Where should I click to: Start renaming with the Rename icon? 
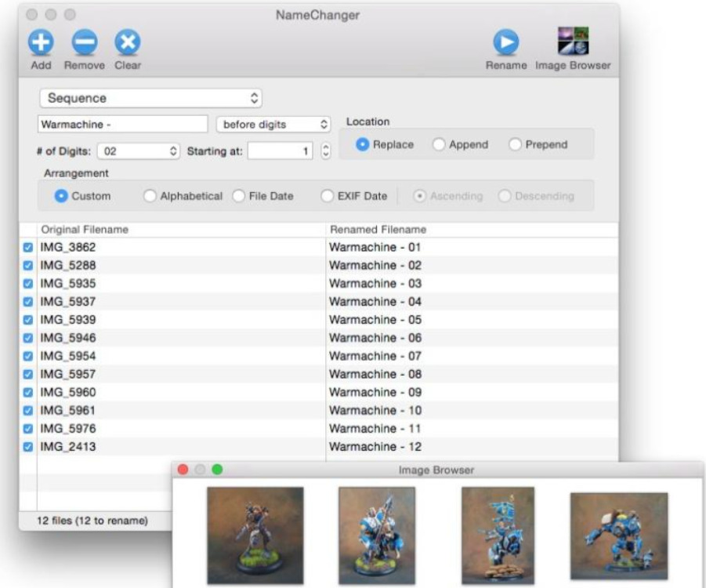pyautogui.click(x=506, y=42)
